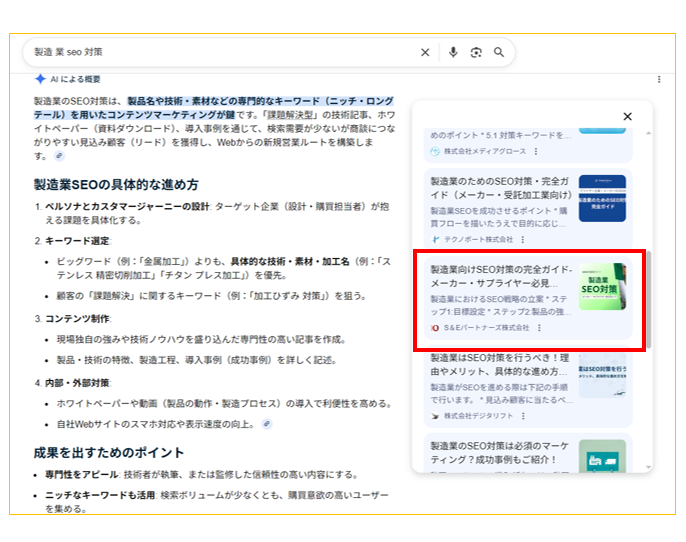Start voice search with the microphone icon
This screenshot has width=686, height=542.
(x=453, y=52)
